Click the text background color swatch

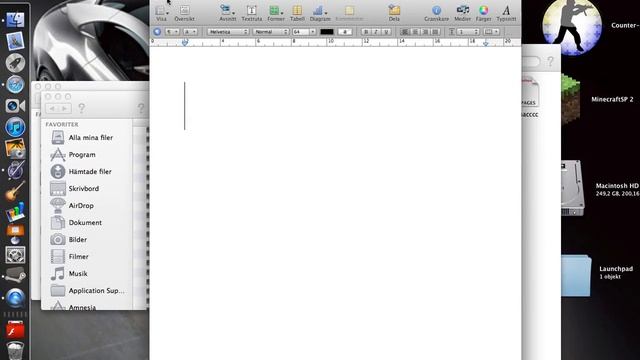tap(345, 32)
